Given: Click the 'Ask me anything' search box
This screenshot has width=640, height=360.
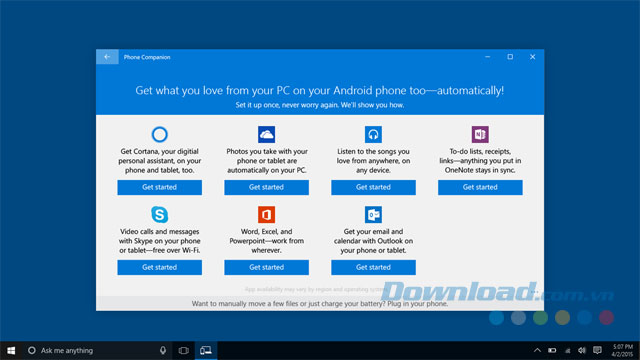Looking at the screenshot, I should [96, 351].
